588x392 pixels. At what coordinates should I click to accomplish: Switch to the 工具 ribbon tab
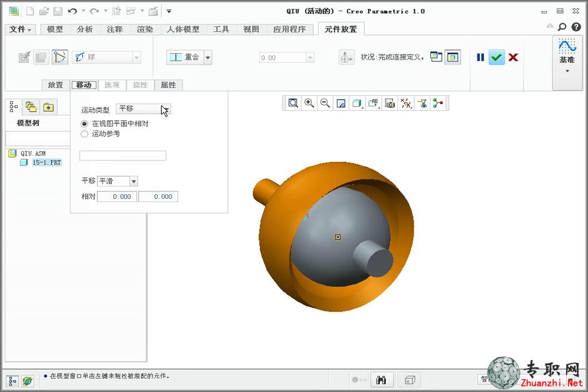point(221,30)
